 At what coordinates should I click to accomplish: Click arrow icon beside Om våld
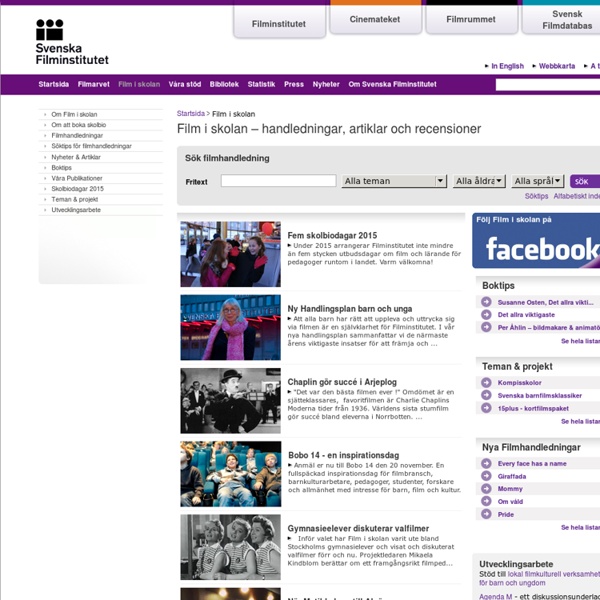pyautogui.click(x=486, y=501)
